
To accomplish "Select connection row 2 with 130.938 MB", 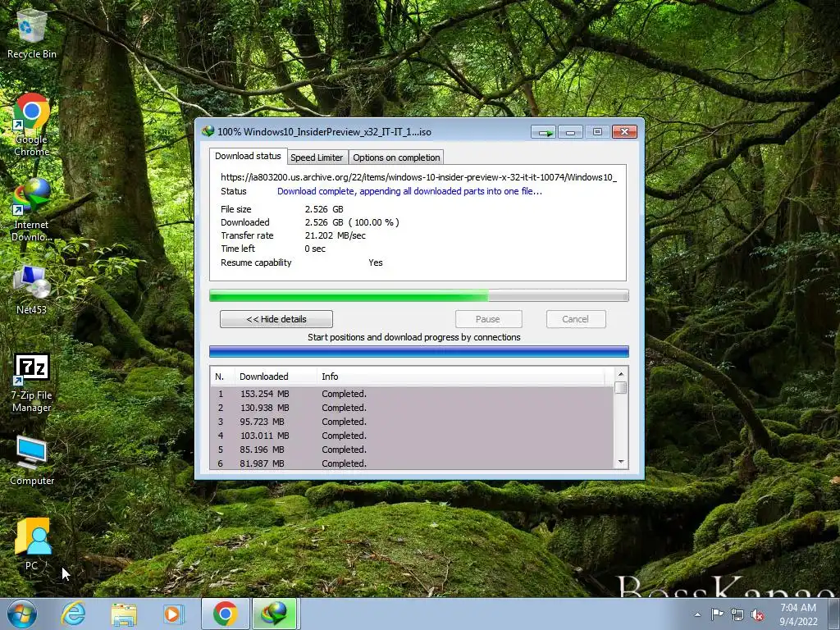I will point(412,408).
